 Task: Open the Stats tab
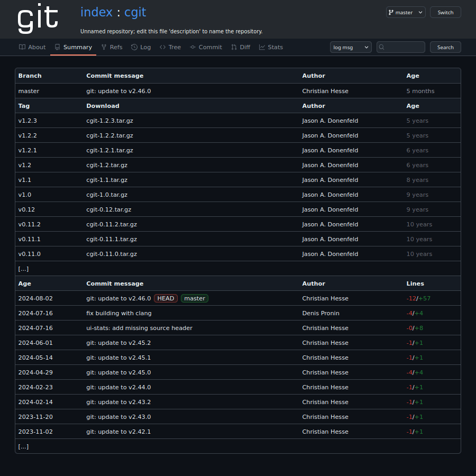[271, 47]
